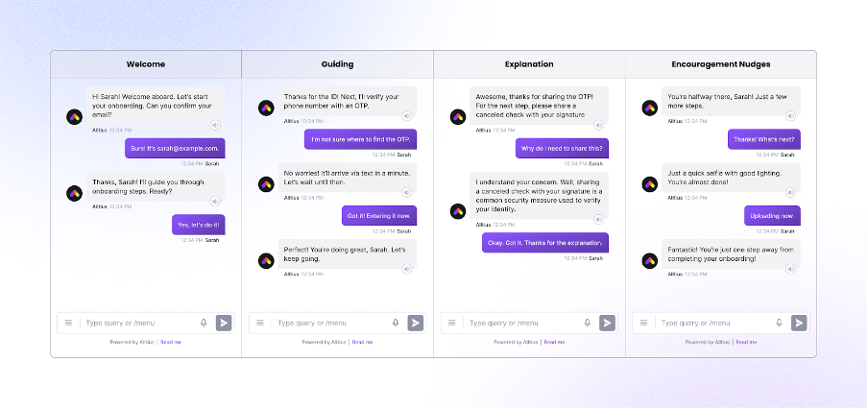Viewport: 868px width, 409px height.
Task: Open 'Read me' link under Explanation panel
Action: 554,342
